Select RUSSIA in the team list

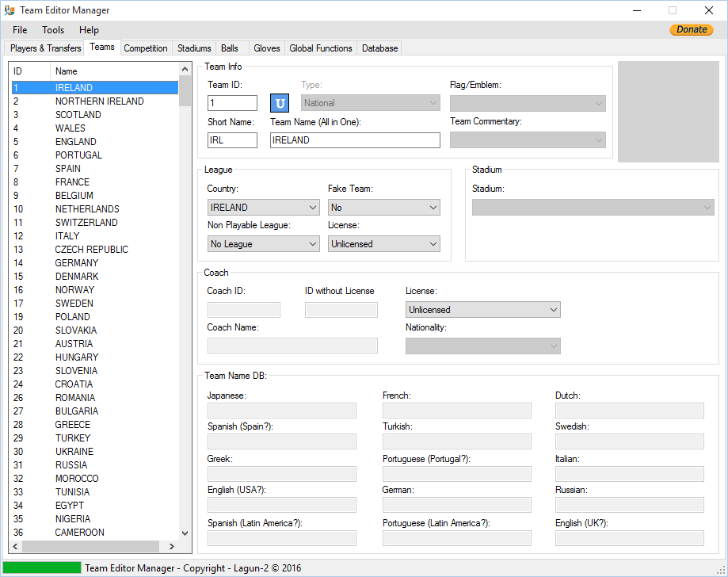coord(95,465)
